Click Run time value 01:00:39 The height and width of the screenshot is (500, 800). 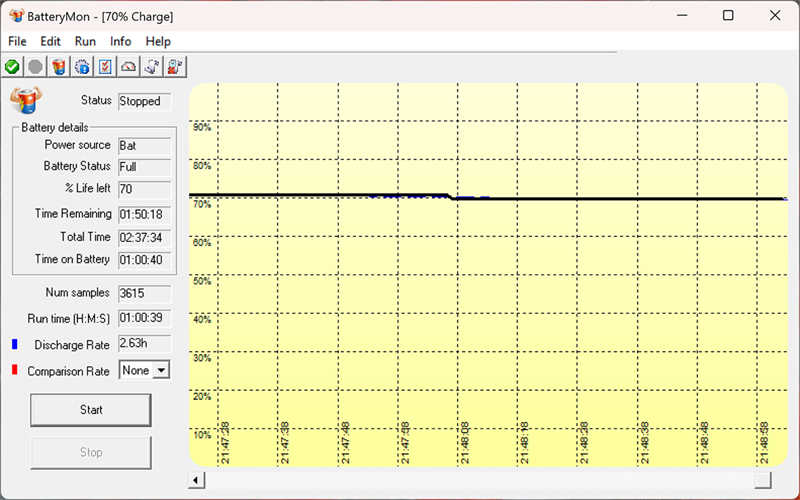(145, 318)
